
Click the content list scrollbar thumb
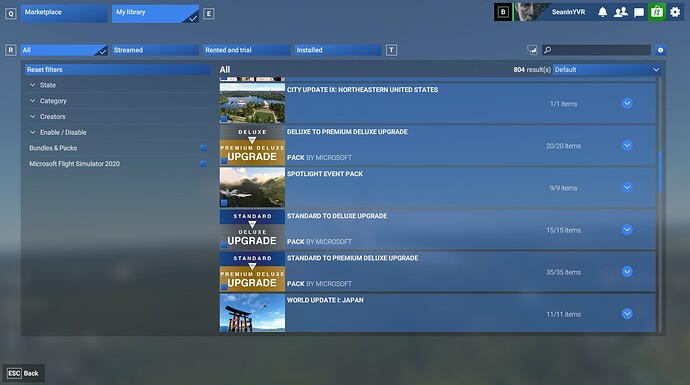point(660,172)
